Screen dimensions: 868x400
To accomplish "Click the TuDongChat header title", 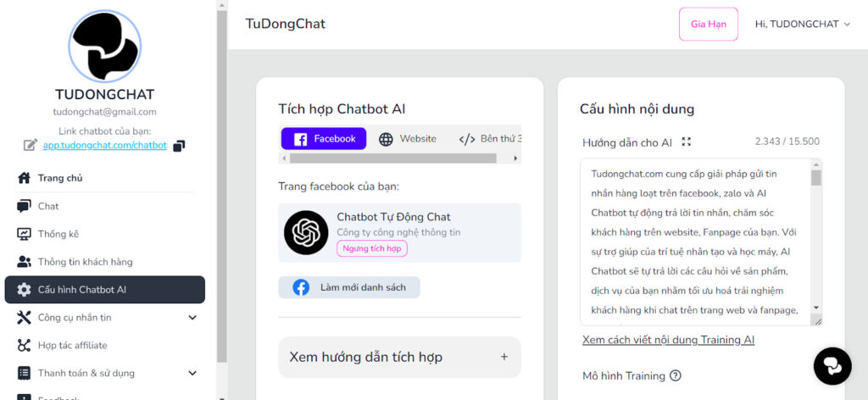I will [x=286, y=24].
